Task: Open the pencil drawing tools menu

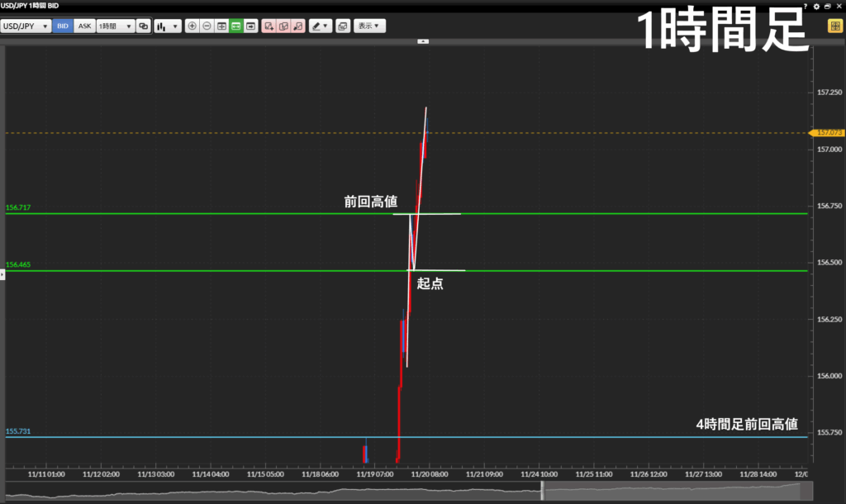Action: [321, 26]
